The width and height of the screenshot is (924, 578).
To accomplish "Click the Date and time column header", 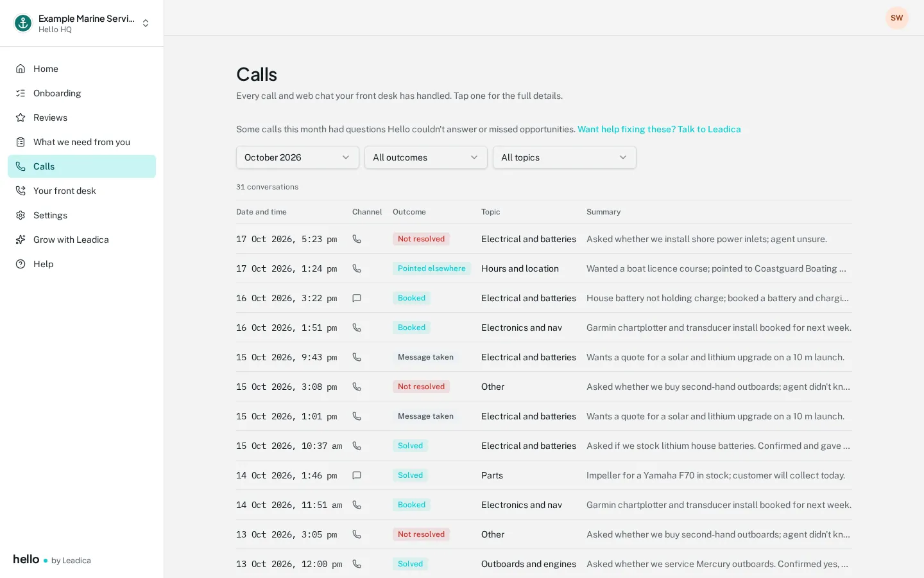I will [x=261, y=212].
